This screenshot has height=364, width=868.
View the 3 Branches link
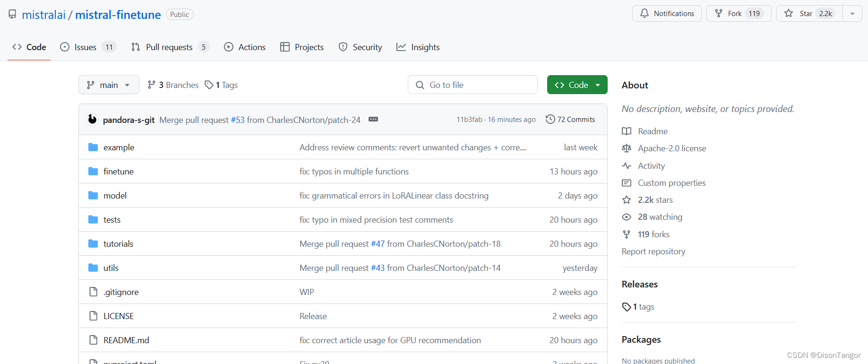(x=173, y=85)
